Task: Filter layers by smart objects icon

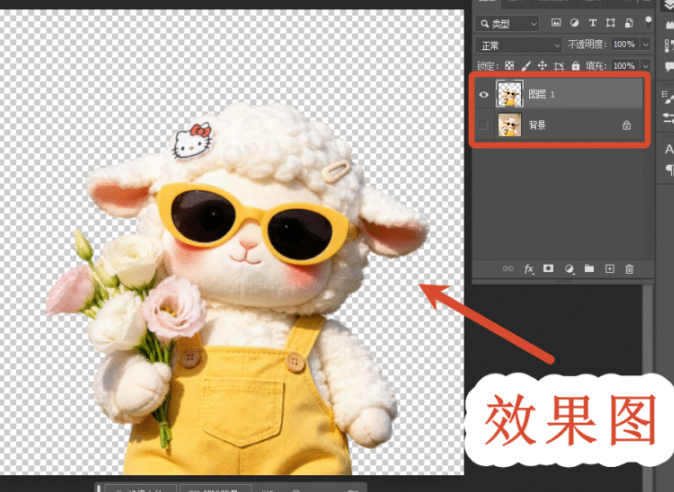Action: coord(628,23)
